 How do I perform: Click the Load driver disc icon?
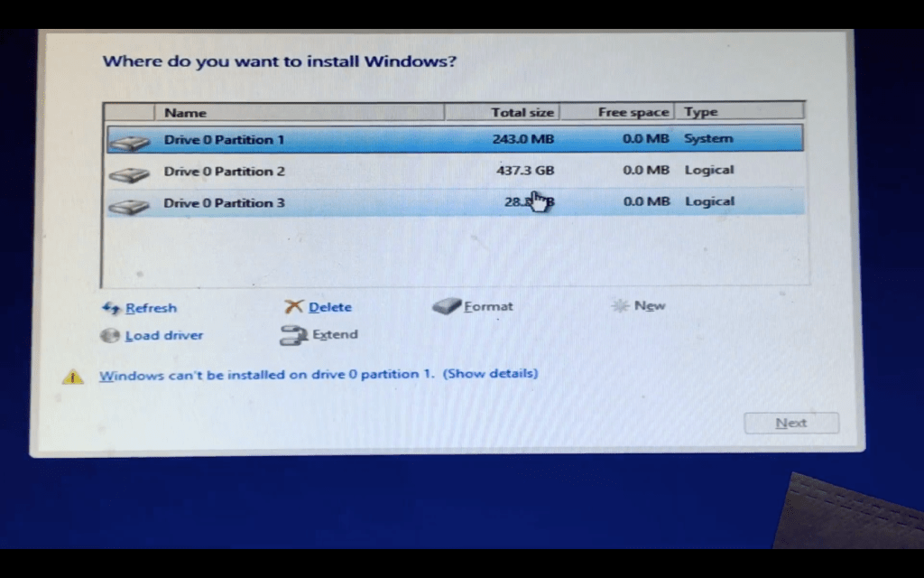point(110,335)
